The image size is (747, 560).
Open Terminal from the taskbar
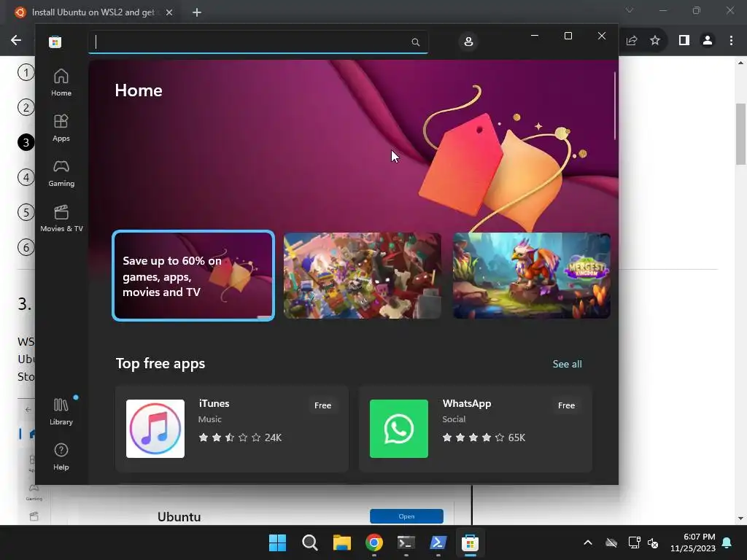point(406,542)
